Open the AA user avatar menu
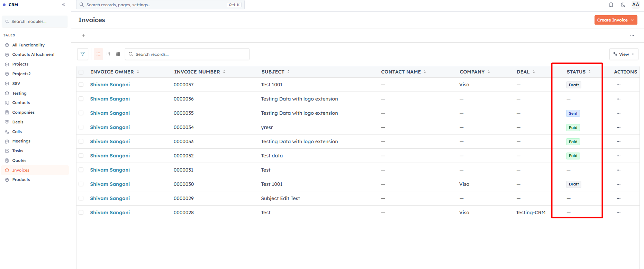Image resolution: width=644 pixels, height=269 pixels. pyautogui.click(x=635, y=5)
